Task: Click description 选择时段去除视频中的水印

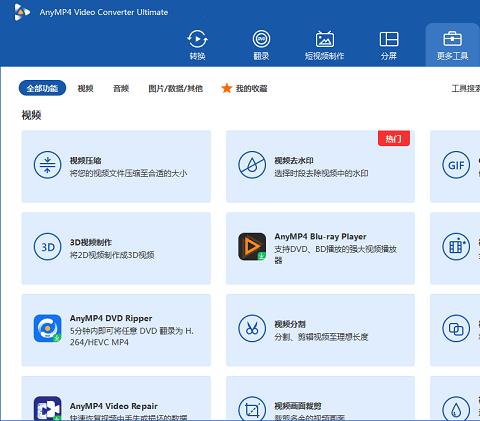Action: 321,173
